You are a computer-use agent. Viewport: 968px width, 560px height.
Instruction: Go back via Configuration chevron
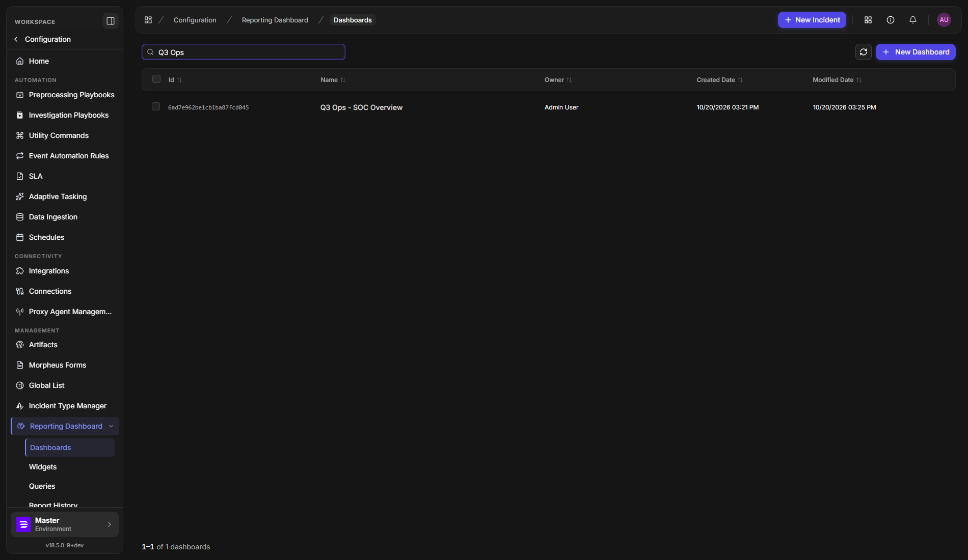click(x=16, y=39)
